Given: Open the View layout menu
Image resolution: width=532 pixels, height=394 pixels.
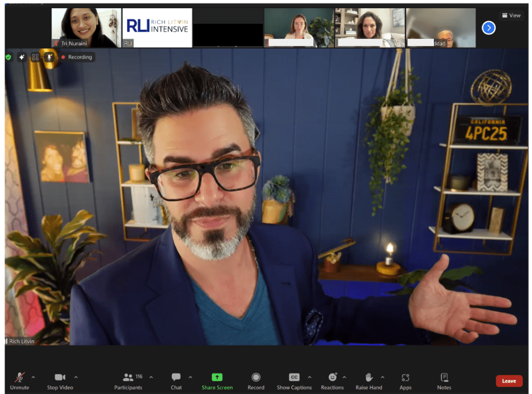Looking at the screenshot, I should 511,15.
